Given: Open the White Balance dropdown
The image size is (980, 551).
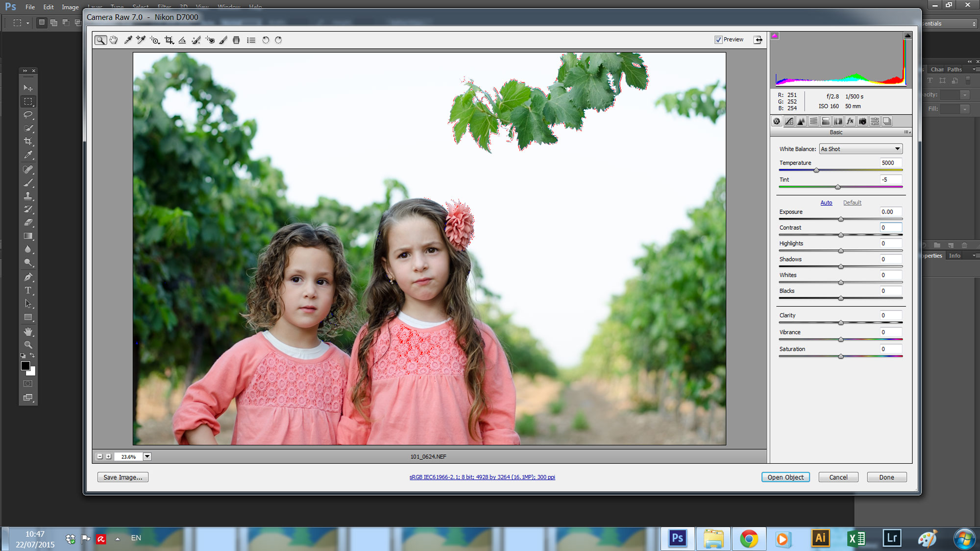Looking at the screenshot, I should pyautogui.click(x=860, y=149).
